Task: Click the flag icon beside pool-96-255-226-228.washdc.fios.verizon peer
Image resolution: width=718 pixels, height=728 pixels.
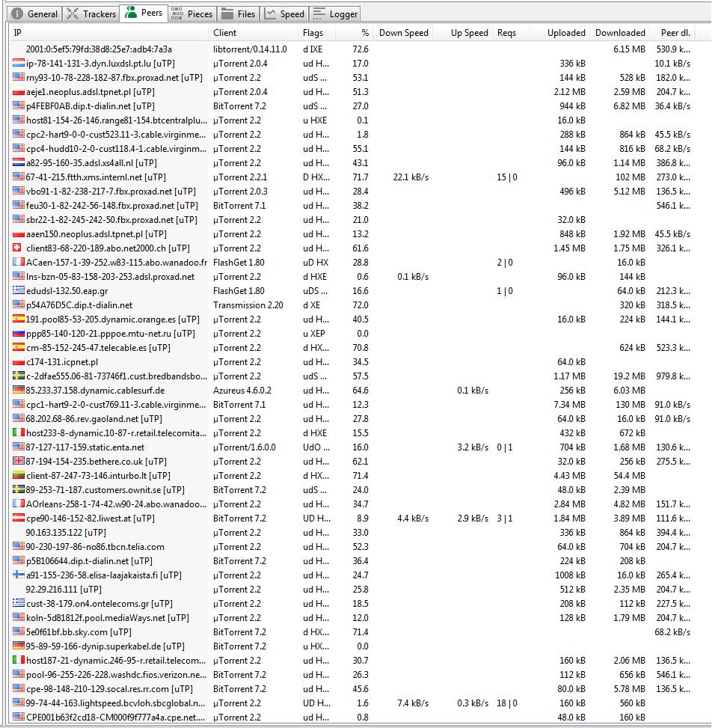Action: pos(19,674)
